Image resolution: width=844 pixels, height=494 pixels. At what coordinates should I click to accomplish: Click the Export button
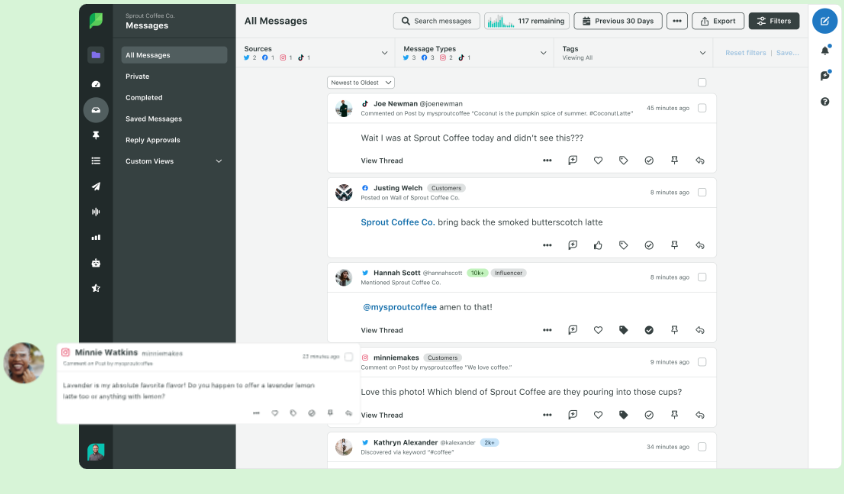point(718,21)
